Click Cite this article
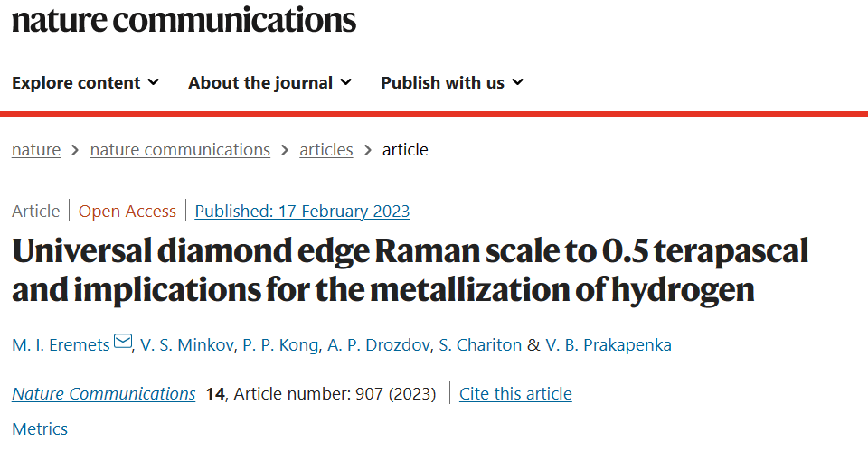This screenshot has width=868, height=461. pos(515,393)
